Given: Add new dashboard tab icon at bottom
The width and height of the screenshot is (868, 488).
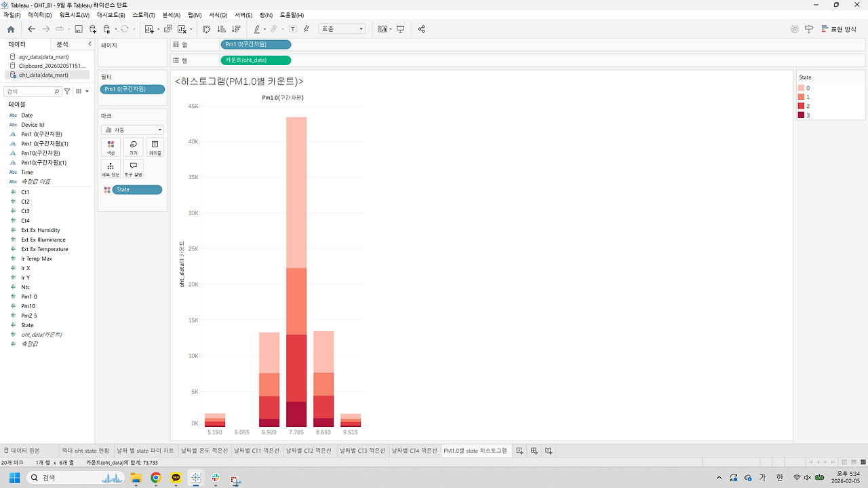Looking at the screenshot, I should coord(534,451).
